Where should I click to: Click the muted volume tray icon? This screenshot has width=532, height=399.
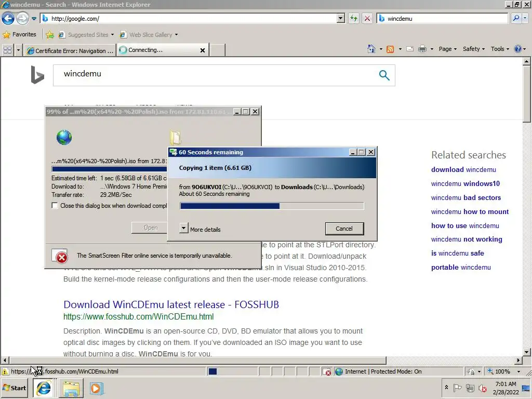click(482, 388)
